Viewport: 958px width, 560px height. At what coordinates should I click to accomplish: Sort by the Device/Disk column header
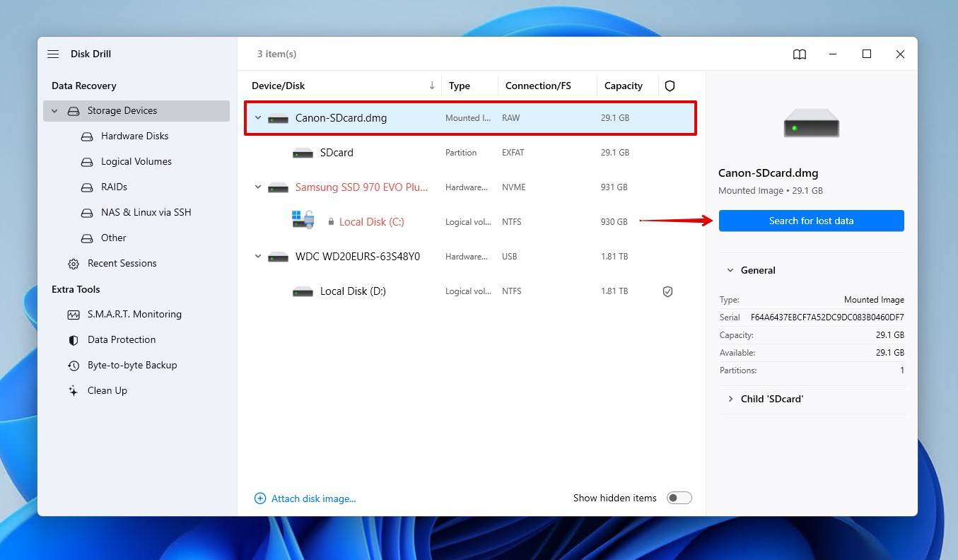(278, 86)
